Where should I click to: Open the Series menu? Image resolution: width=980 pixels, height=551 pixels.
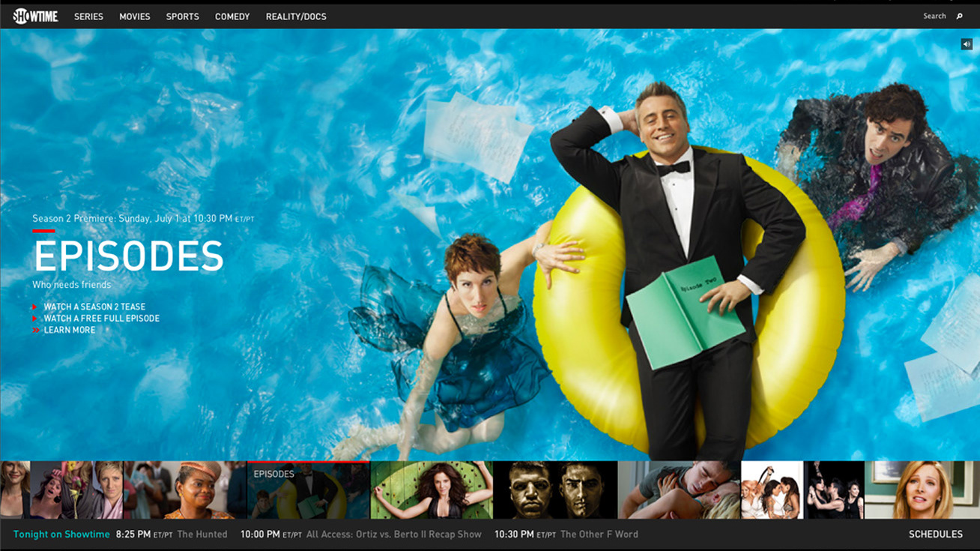88,16
